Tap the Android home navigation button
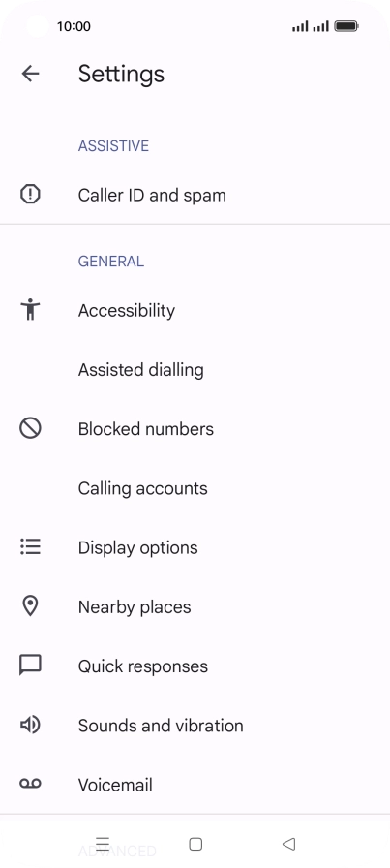Viewport: 390px width, 868px height. 195,844
